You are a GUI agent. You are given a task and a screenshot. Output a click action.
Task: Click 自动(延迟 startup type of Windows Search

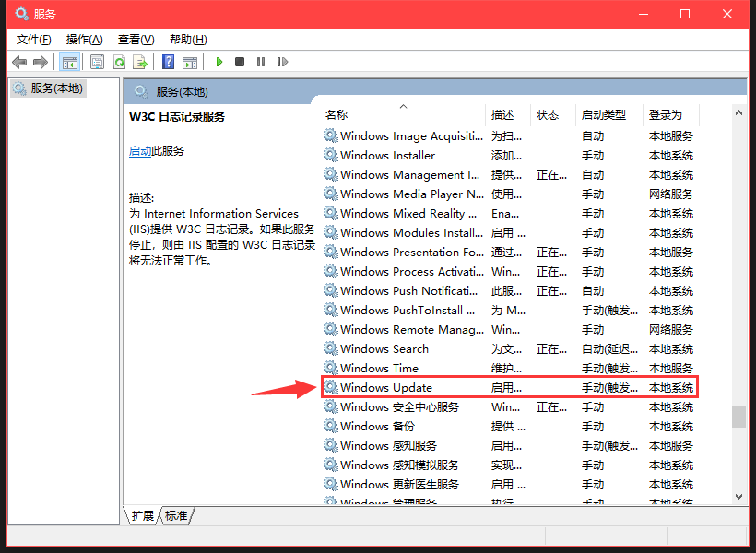pyautogui.click(x=609, y=349)
